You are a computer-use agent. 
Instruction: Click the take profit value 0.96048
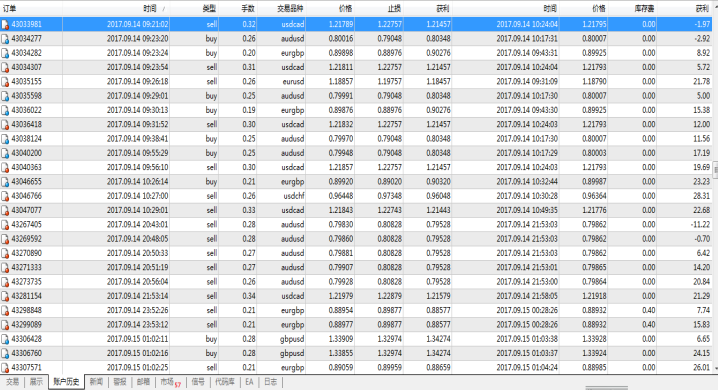click(x=438, y=196)
